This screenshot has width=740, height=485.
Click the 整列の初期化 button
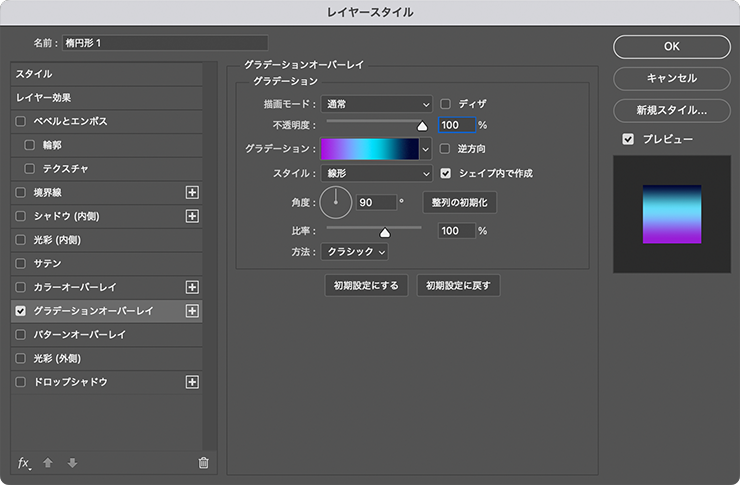tap(459, 202)
